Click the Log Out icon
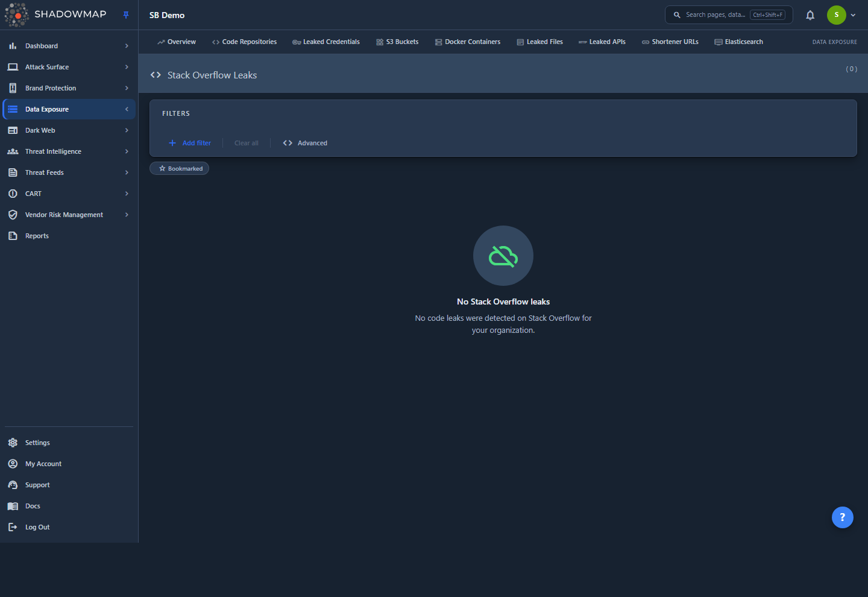 coord(13,527)
